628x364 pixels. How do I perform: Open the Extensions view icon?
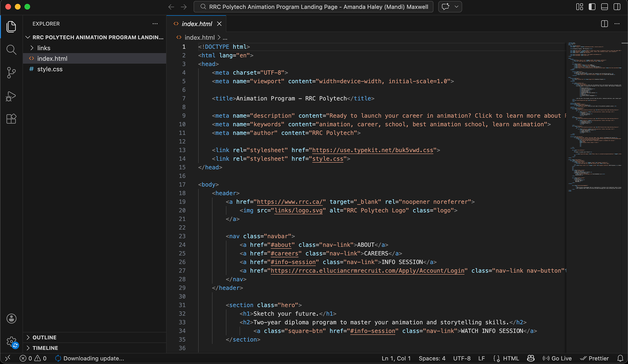coord(11,119)
